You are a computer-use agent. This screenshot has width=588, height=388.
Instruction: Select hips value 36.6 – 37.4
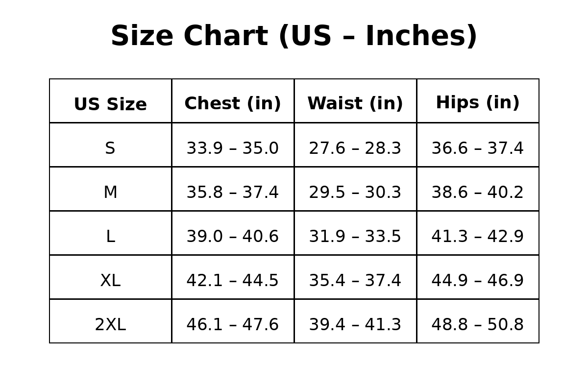[478, 148]
